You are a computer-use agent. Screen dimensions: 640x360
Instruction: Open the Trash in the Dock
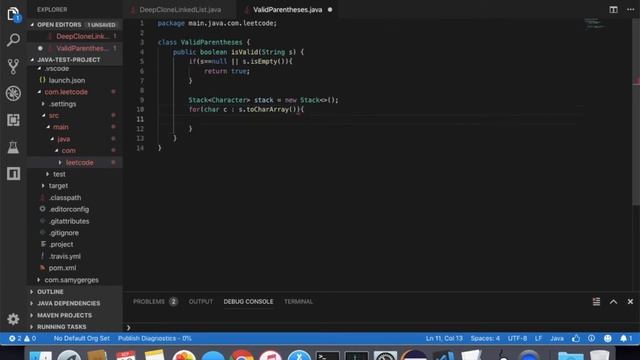tap(600, 356)
